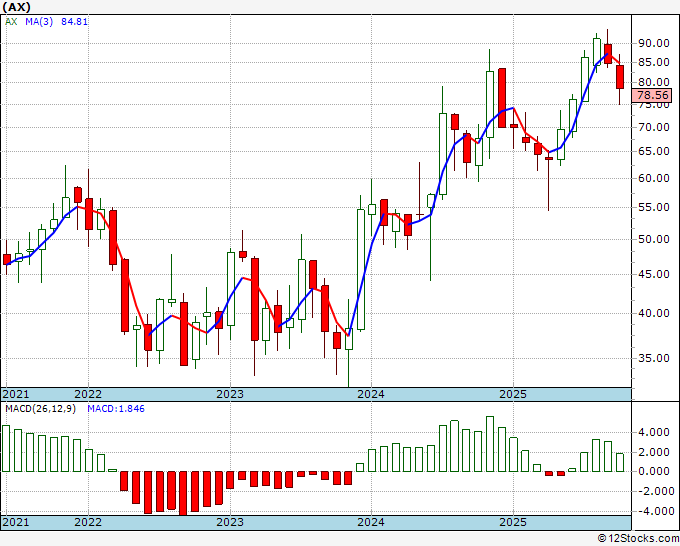Click the (AX) ticker title
The height and width of the screenshot is (546, 680).
(16, 7)
